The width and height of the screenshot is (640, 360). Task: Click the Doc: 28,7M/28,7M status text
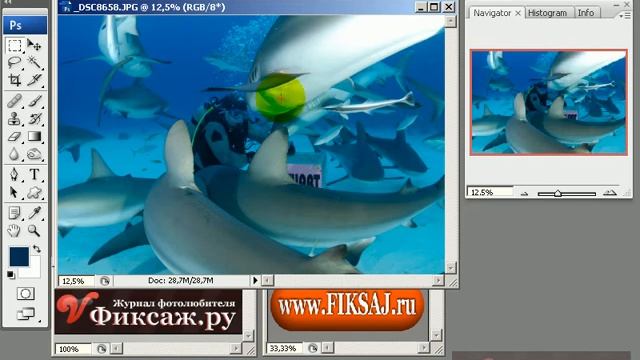click(x=180, y=280)
